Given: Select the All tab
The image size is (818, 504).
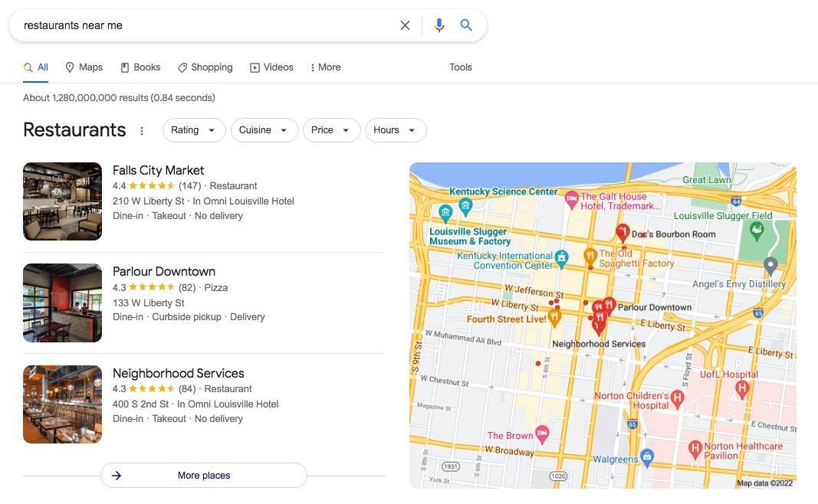Looking at the screenshot, I should (x=36, y=67).
